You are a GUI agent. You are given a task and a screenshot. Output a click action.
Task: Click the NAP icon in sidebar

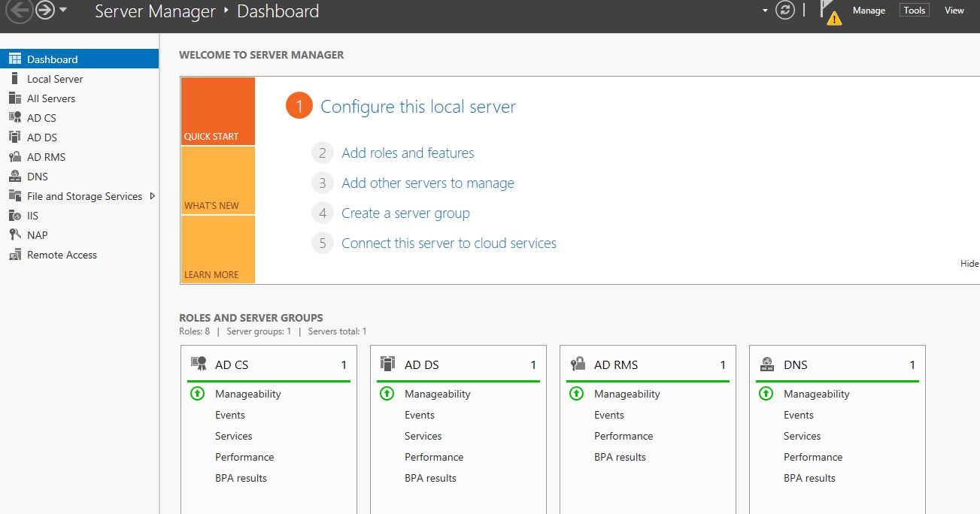pos(14,235)
